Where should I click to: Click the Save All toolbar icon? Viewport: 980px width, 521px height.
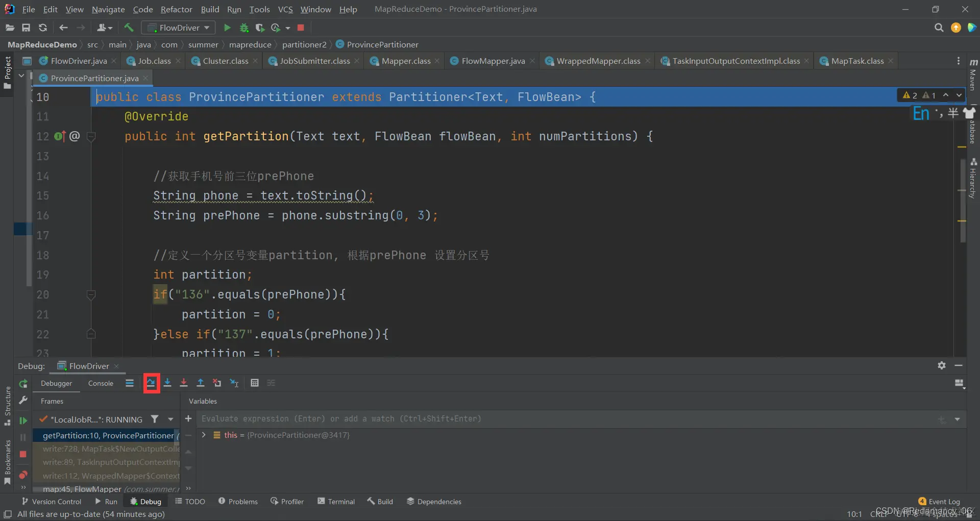pos(26,28)
